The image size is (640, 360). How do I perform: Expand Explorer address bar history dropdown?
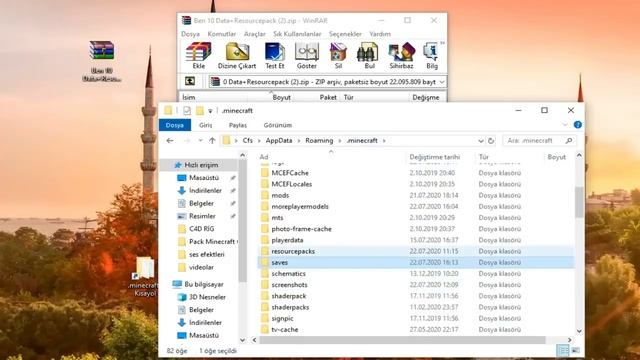point(481,141)
